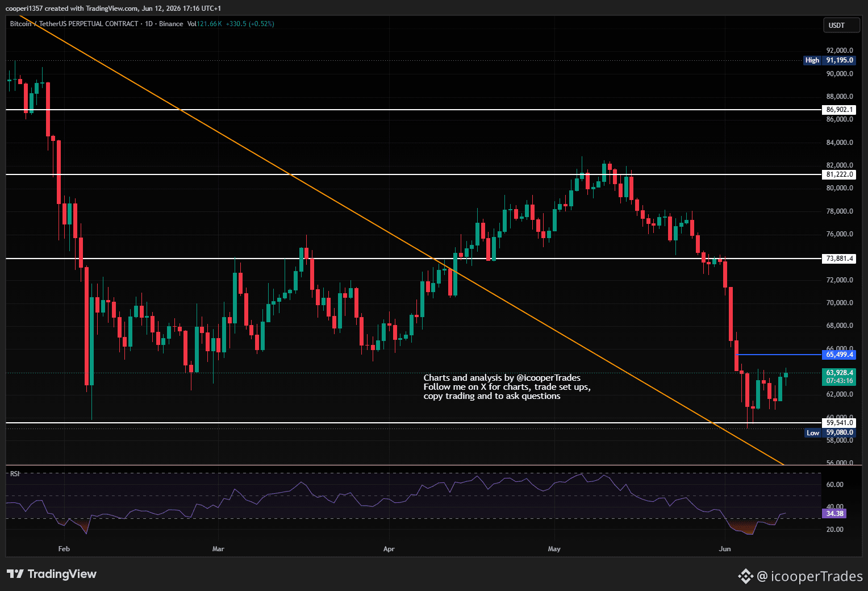This screenshot has width=868, height=591.
Task: Click the Low 59,080.0 price label
Action: point(830,432)
